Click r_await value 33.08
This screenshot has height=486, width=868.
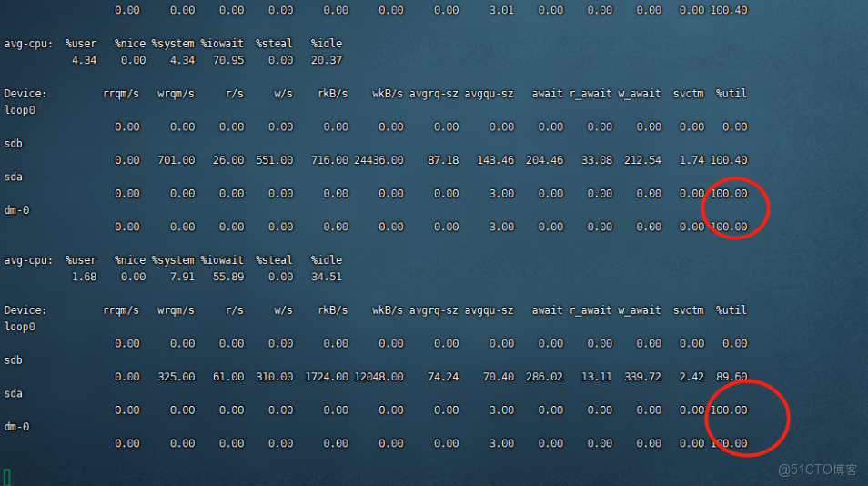(597, 160)
